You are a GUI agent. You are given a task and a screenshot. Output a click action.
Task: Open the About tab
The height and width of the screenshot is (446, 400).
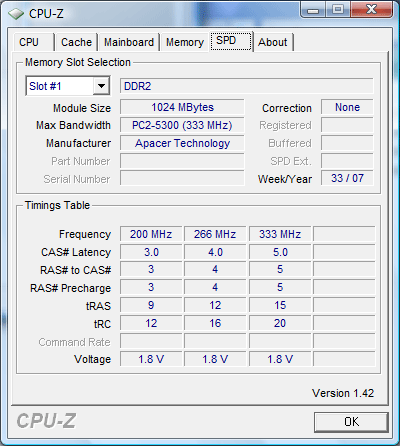(273, 42)
